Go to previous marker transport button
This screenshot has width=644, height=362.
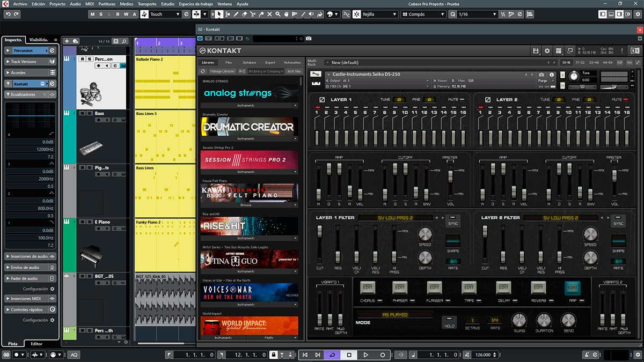[x=305, y=354]
